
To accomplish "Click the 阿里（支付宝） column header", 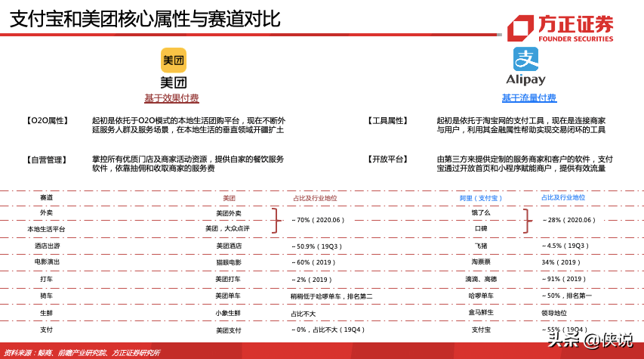I will click(480, 198).
